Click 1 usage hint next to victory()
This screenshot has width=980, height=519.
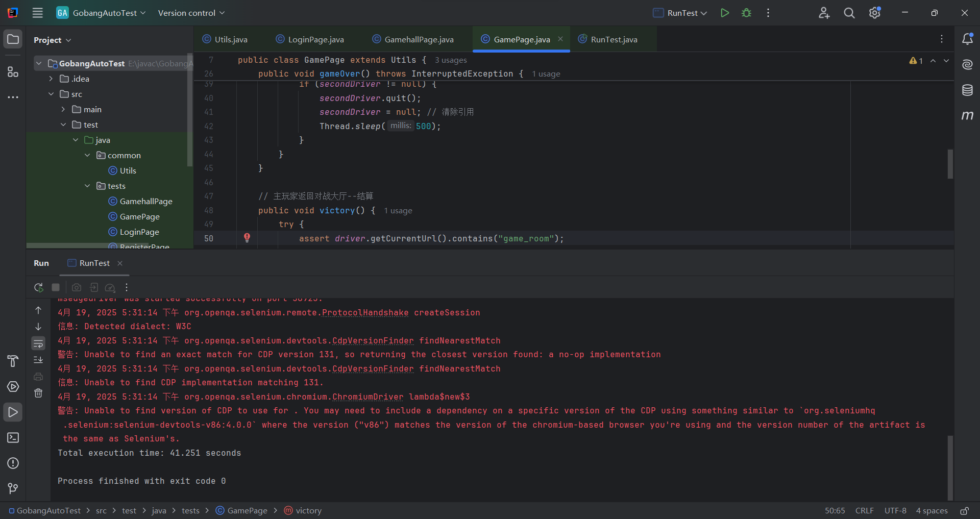coord(398,211)
